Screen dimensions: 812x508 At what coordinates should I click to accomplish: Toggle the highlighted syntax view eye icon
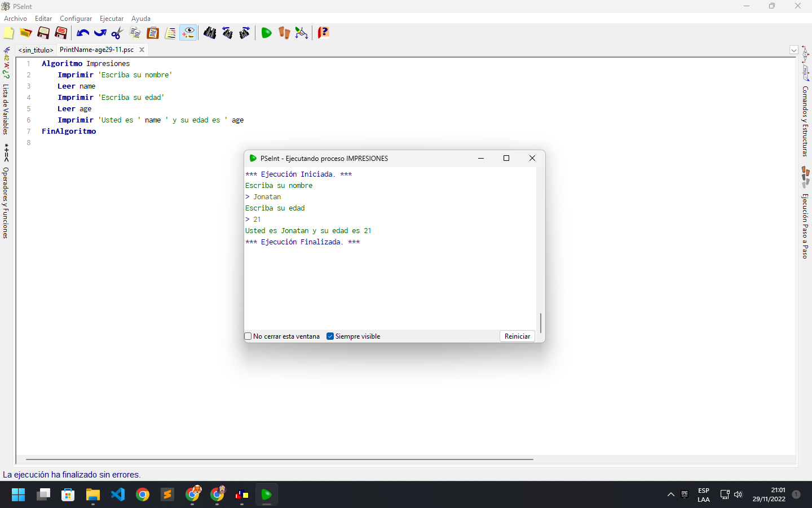click(188, 33)
